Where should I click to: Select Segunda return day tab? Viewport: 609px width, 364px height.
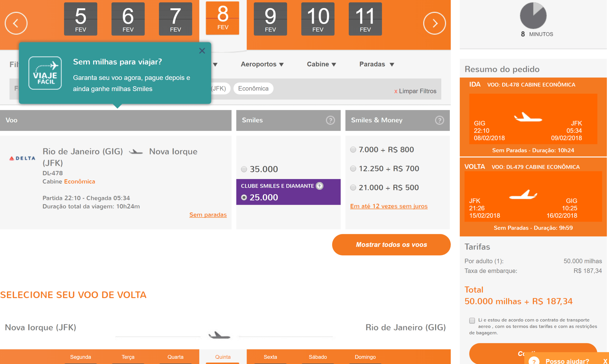pos(80,357)
